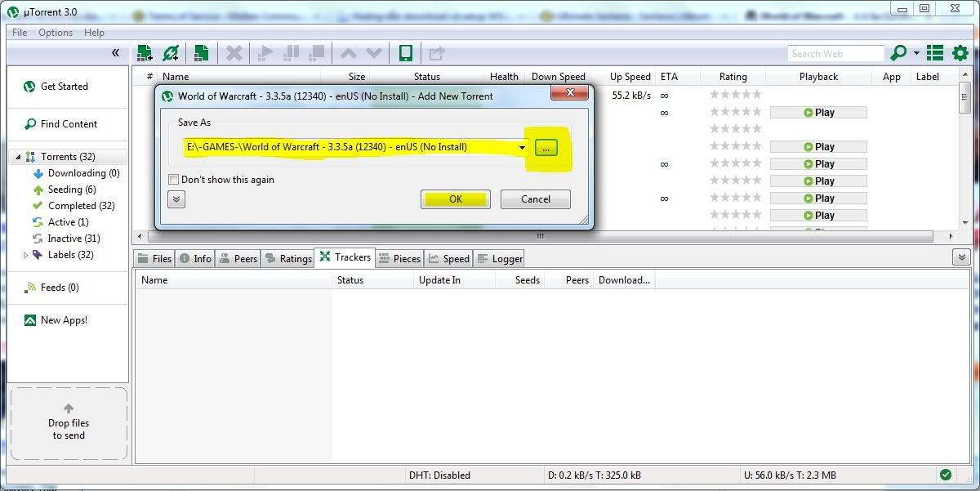Select Downloading (0) category
Image resolution: width=980 pixels, height=491 pixels.
click(x=75, y=173)
